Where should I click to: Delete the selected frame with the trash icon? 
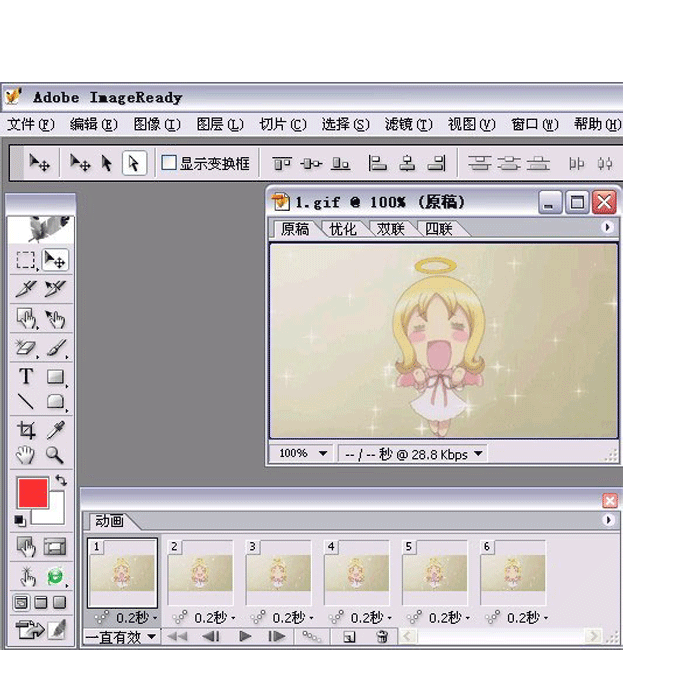[381, 636]
